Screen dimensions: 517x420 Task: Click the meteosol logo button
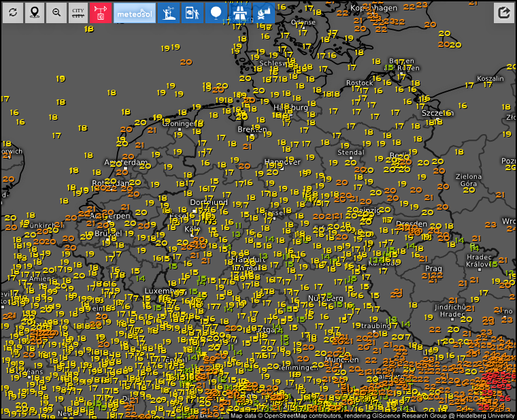coord(135,13)
